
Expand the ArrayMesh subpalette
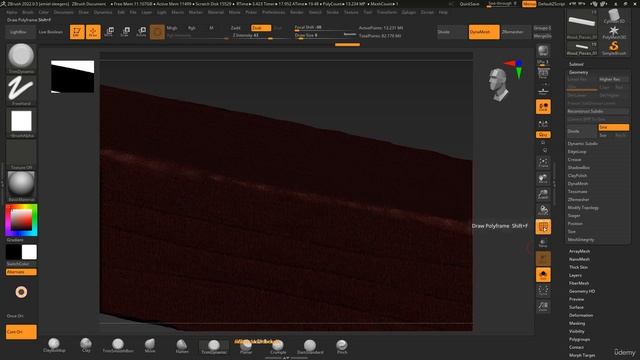(x=579, y=251)
